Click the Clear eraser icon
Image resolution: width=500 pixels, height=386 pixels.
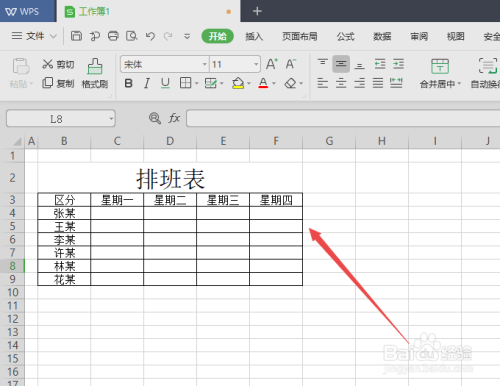pos(290,83)
